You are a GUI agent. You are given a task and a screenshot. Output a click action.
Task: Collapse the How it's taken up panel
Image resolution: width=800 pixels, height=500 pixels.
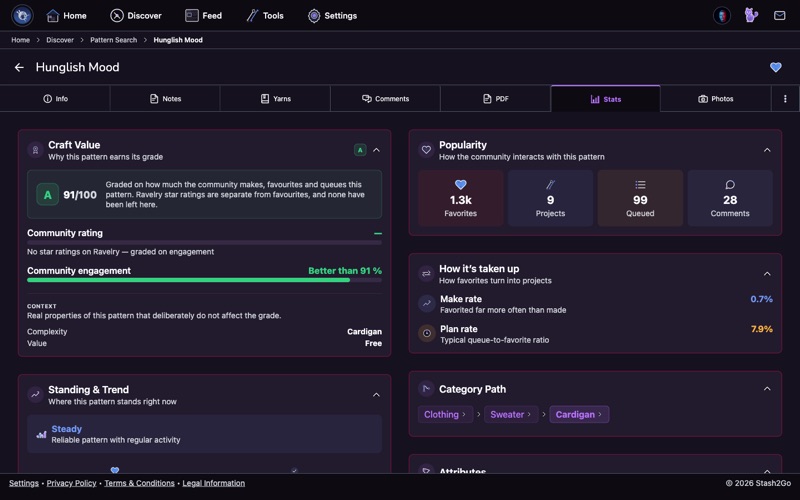click(x=767, y=274)
